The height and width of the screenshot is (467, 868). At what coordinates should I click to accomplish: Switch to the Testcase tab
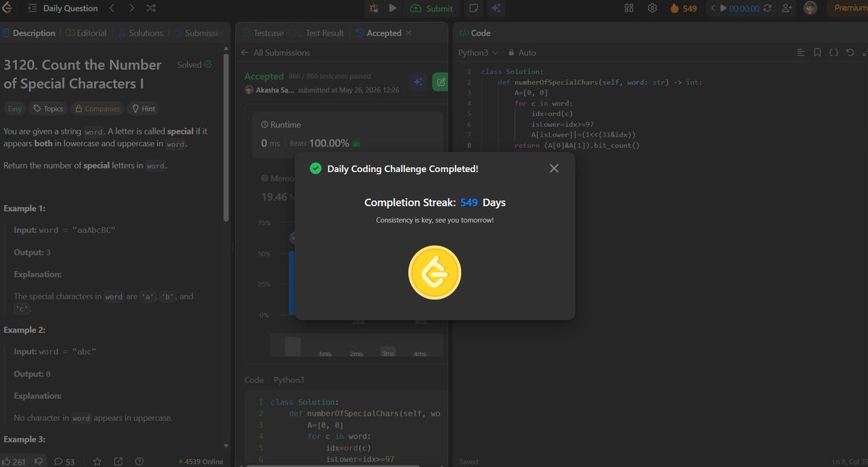click(263, 33)
